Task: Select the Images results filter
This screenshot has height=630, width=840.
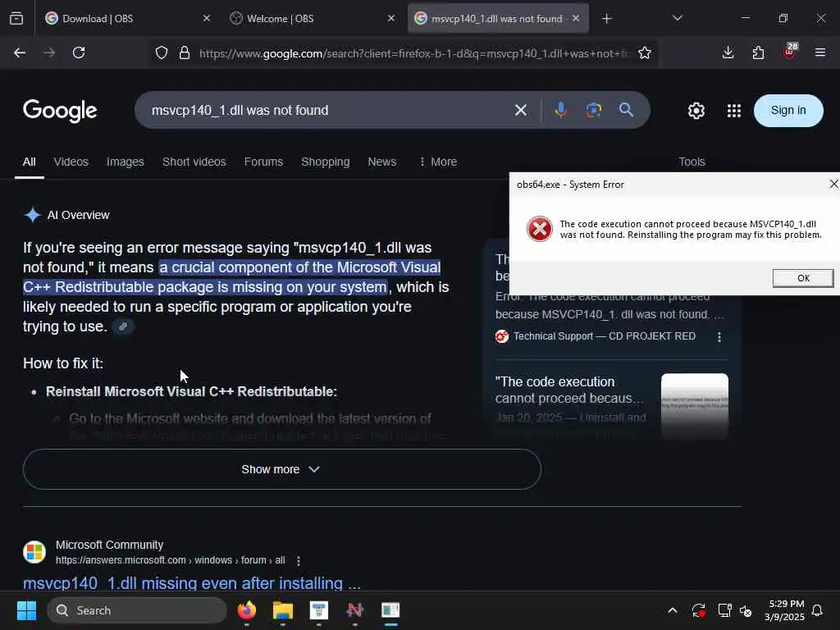Action: pos(126,162)
